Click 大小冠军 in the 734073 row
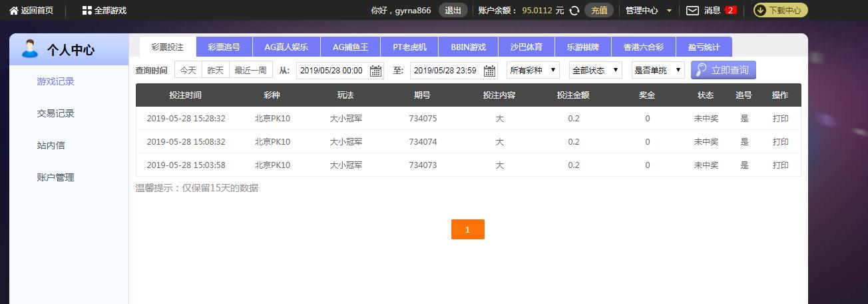Image resolution: width=868 pixels, height=304 pixels. point(346,165)
